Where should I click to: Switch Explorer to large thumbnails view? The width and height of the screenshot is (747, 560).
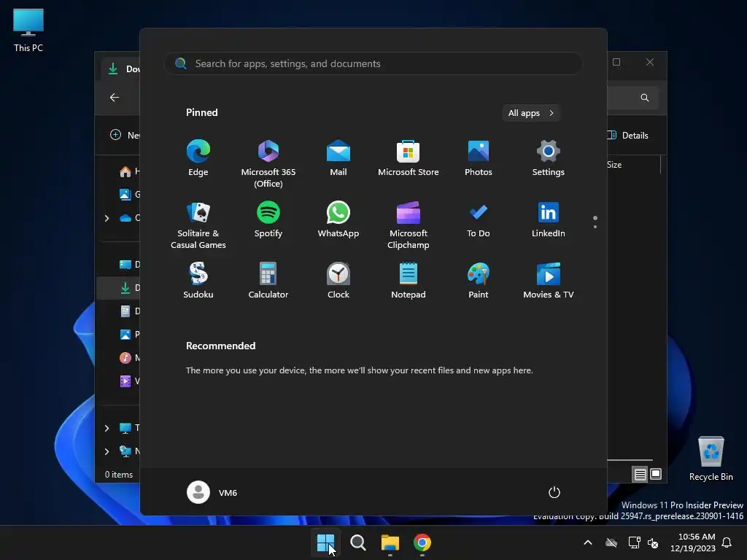coord(656,474)
